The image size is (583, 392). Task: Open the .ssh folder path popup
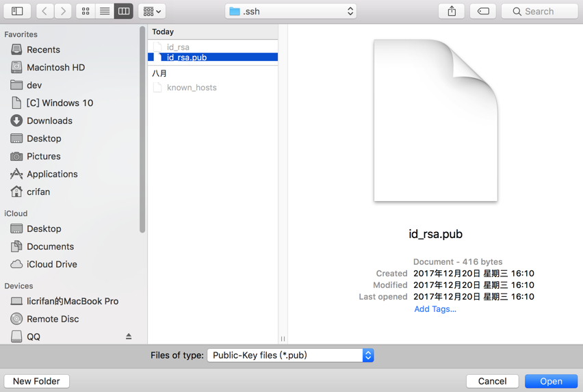pos(291,11)
